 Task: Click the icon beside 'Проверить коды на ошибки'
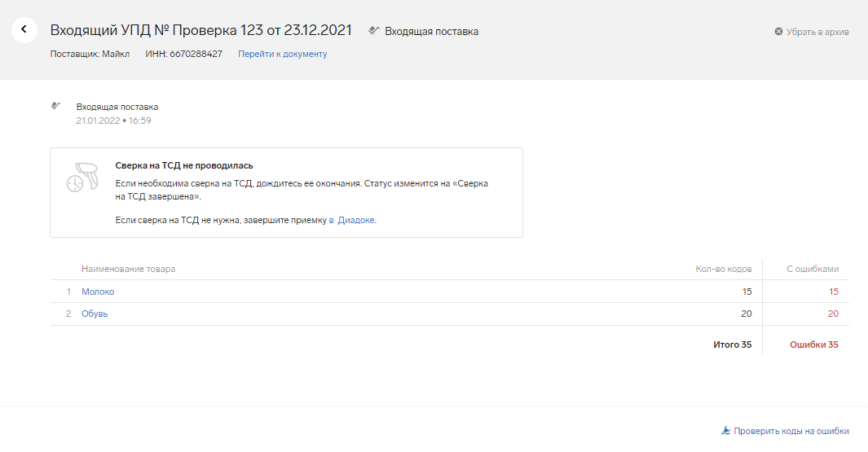click(725, 431)
